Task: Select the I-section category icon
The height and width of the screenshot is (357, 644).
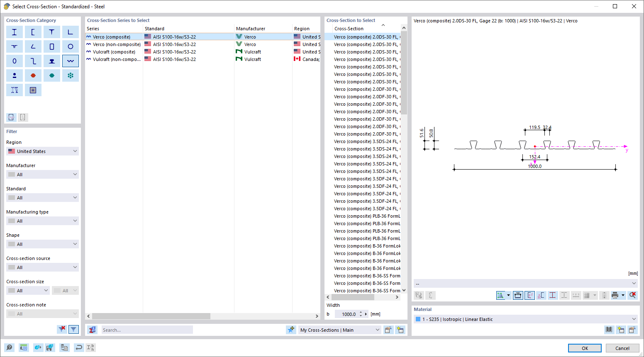Action: (15, 32)
